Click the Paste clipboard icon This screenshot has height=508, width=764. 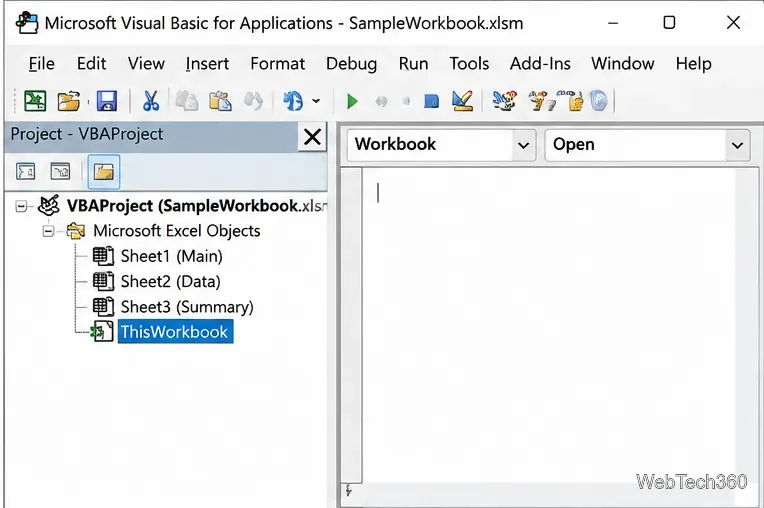click(x=220, y=101)
